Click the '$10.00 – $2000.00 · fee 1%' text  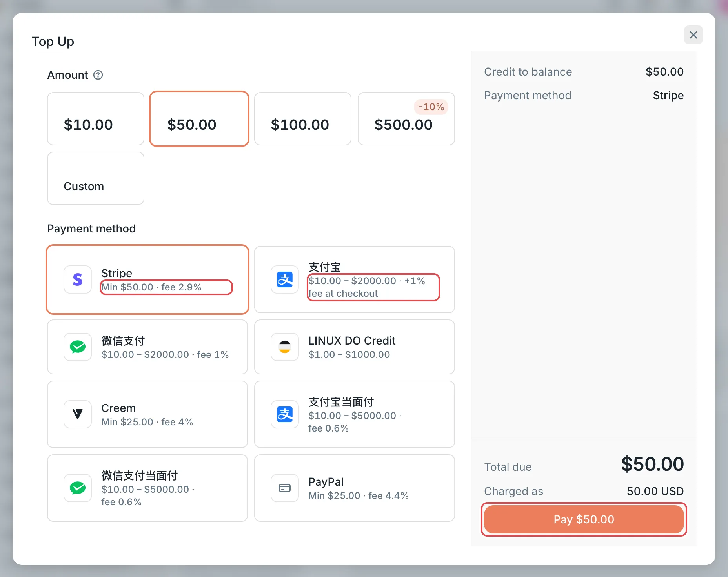click(x=165, y=355)
